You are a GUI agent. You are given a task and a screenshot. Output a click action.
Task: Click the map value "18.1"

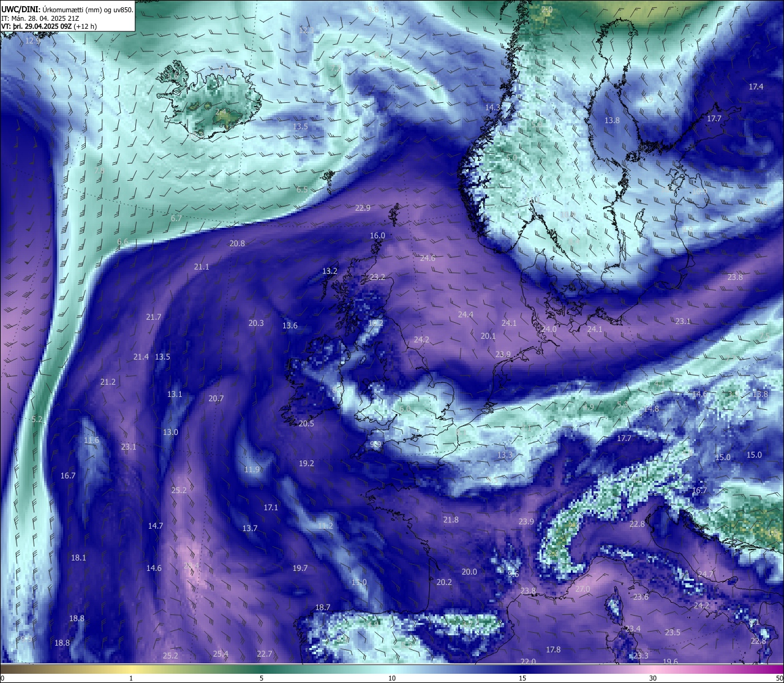pos(78,558)
